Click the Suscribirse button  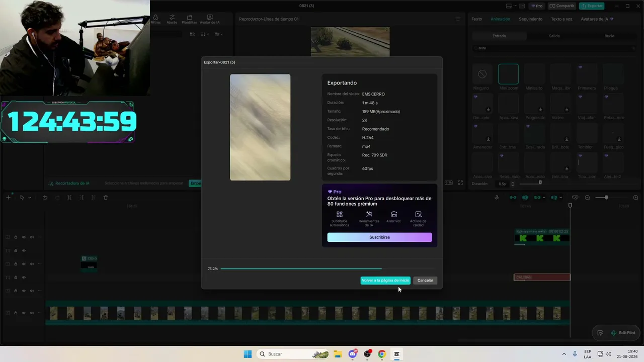(379, 237)
